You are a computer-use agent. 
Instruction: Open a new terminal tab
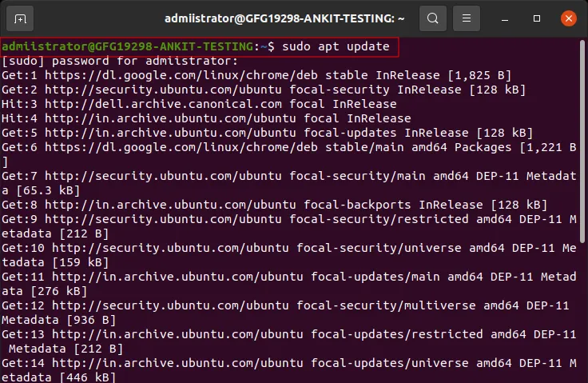point(20,18)
